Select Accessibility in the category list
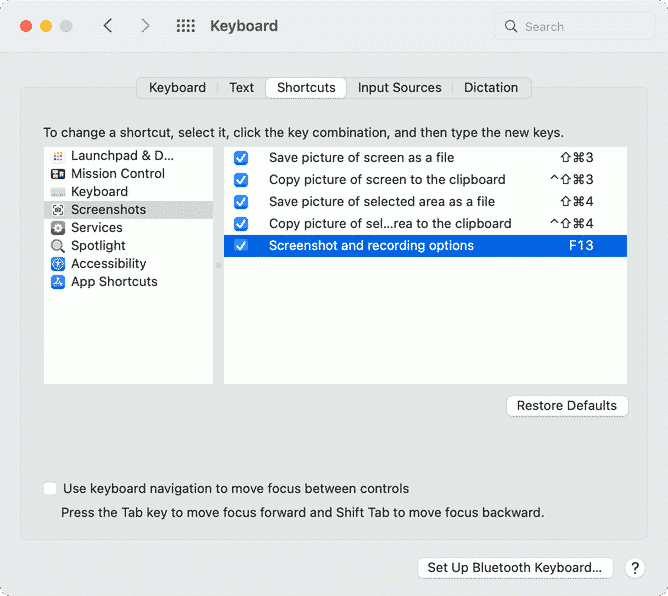This screenshot has width=668, height=596. coord(128,264)
